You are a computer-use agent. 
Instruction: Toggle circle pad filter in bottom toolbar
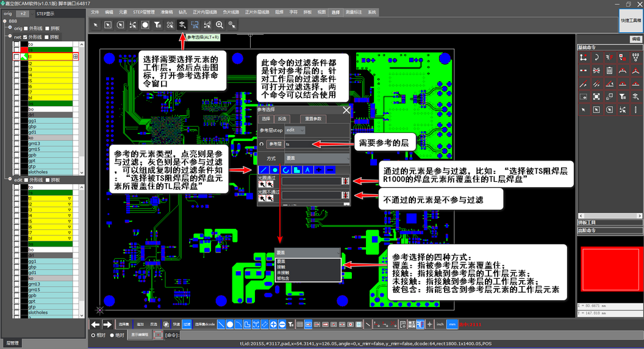[229, 325]
